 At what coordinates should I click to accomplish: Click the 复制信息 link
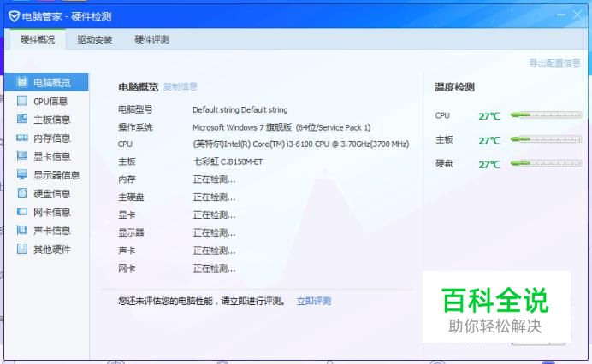181,87
